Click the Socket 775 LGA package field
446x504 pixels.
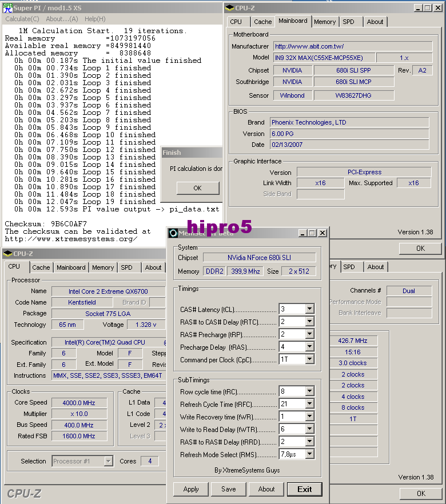pyautogui.click(x=109, y=314)
